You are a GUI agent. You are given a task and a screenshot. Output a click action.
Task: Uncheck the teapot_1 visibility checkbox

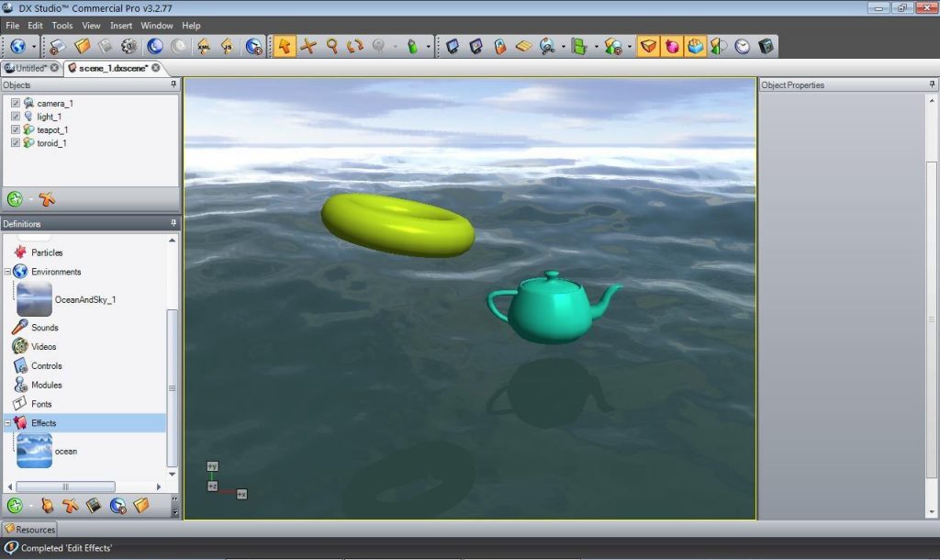(x=14, y=129)
